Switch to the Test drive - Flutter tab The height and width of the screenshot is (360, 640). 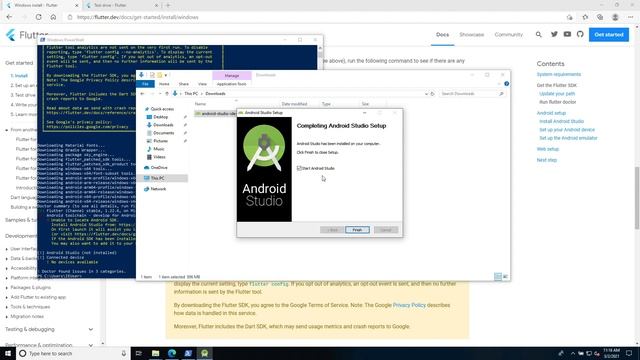121,5
